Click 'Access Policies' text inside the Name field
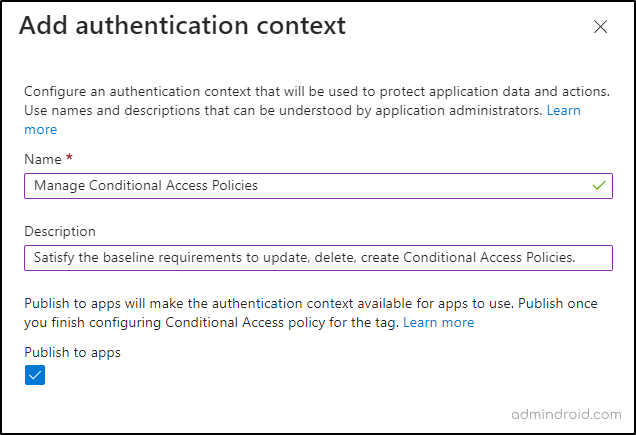 tap(218, 185)
